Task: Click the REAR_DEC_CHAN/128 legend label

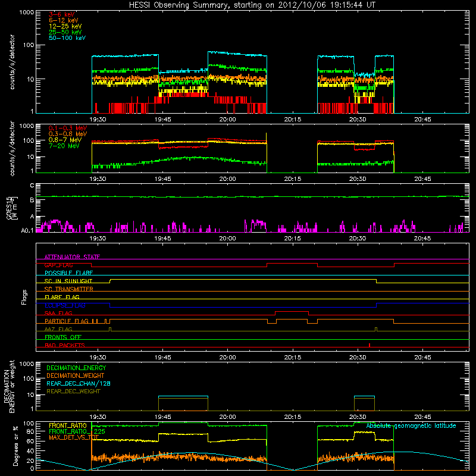Action: [x=79, y=383]
